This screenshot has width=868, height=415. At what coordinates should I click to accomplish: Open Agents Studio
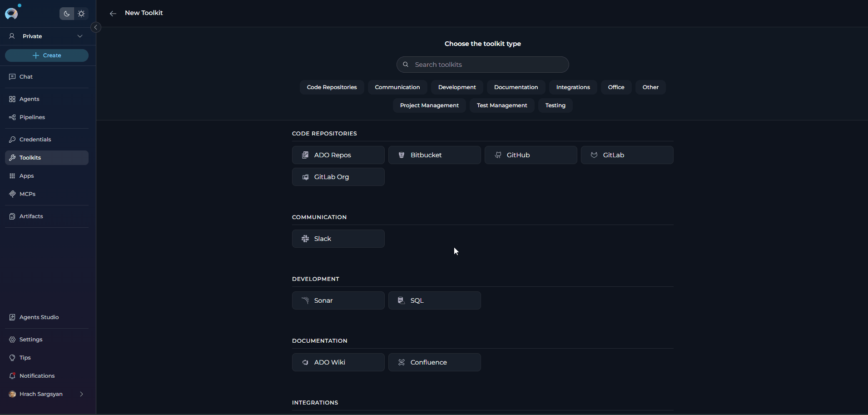pyautogui.click(x=40, y=317)
